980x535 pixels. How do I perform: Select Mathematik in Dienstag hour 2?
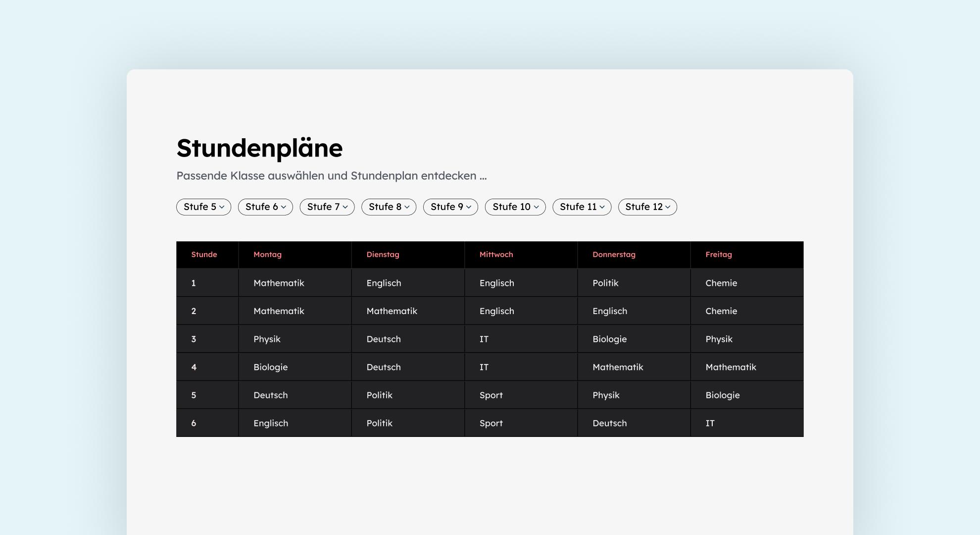408,311
